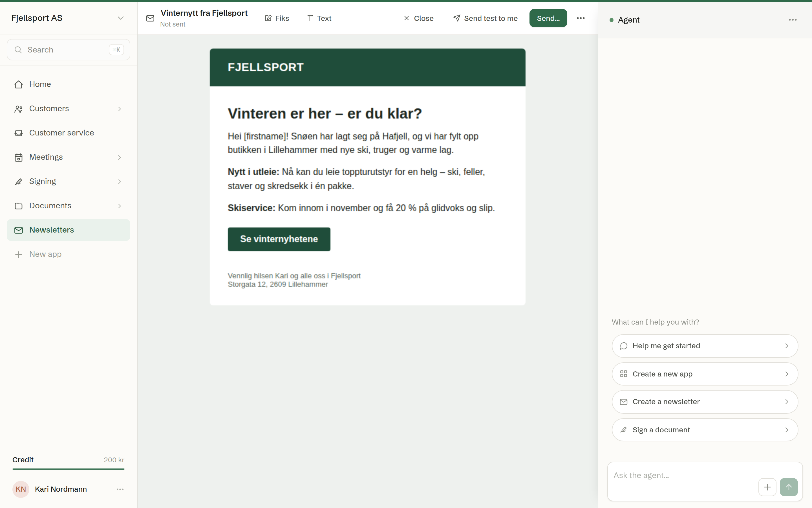The width and height of the screenshot is (812, 508).
Task: Add a New app
Action: tap(69, 254)
